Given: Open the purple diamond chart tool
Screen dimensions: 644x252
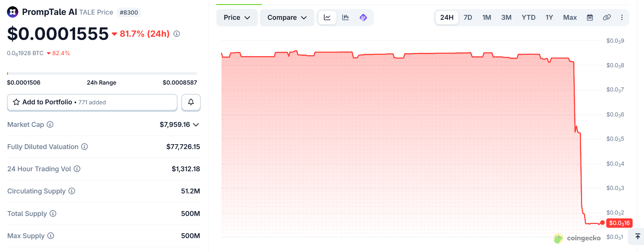Looking at the screenshot, I should coord(363,17).
